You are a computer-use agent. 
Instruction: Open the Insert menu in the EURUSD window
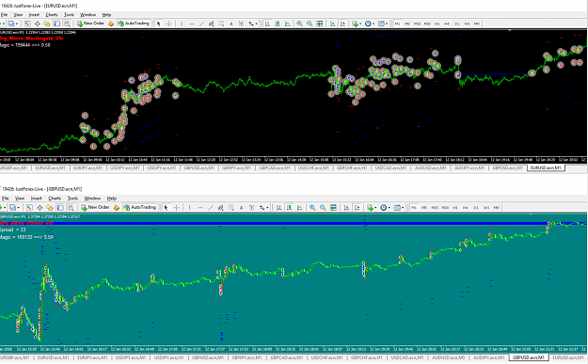(34, 15)
